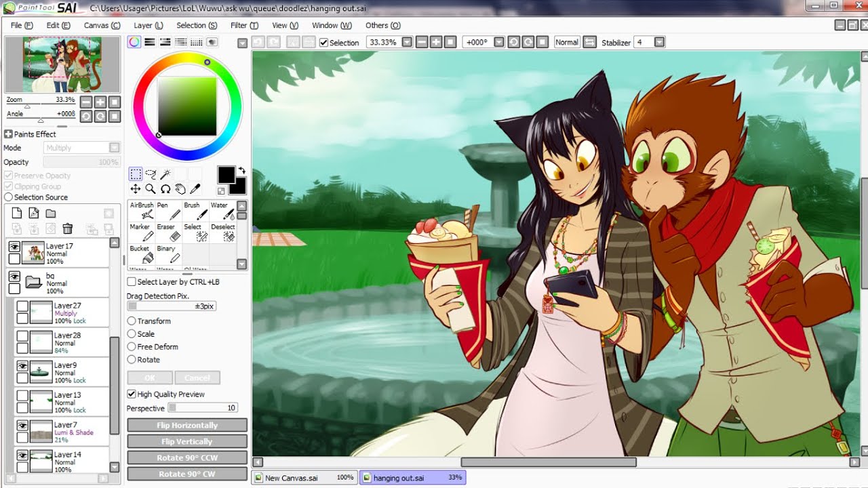Click Rotate 90° CW button

[187, 474]
